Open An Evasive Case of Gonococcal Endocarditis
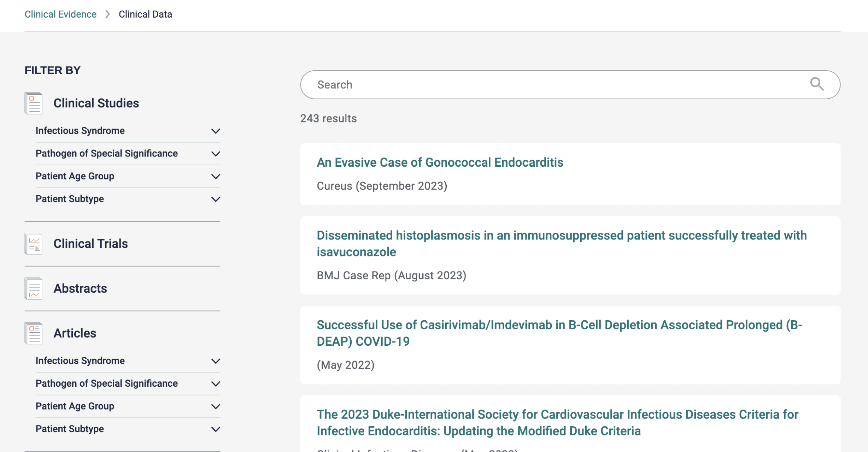The image size is (868, 452). coord(440,162)
